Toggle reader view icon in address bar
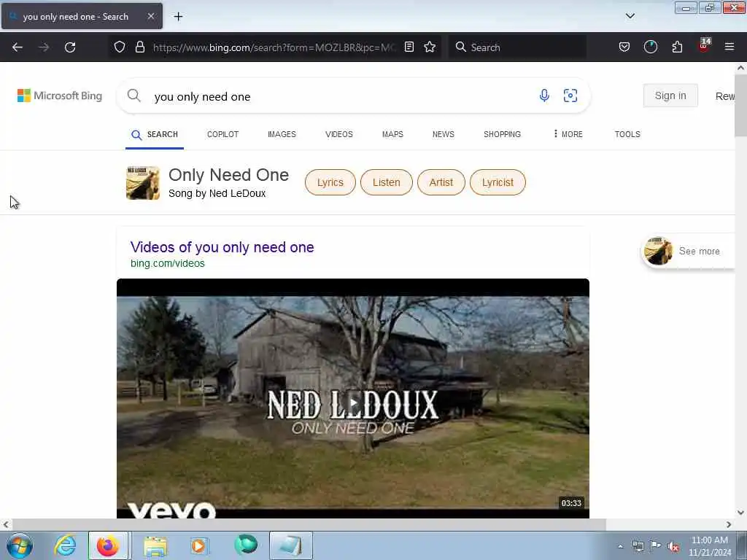747x560 pixels. click(409, 47)
